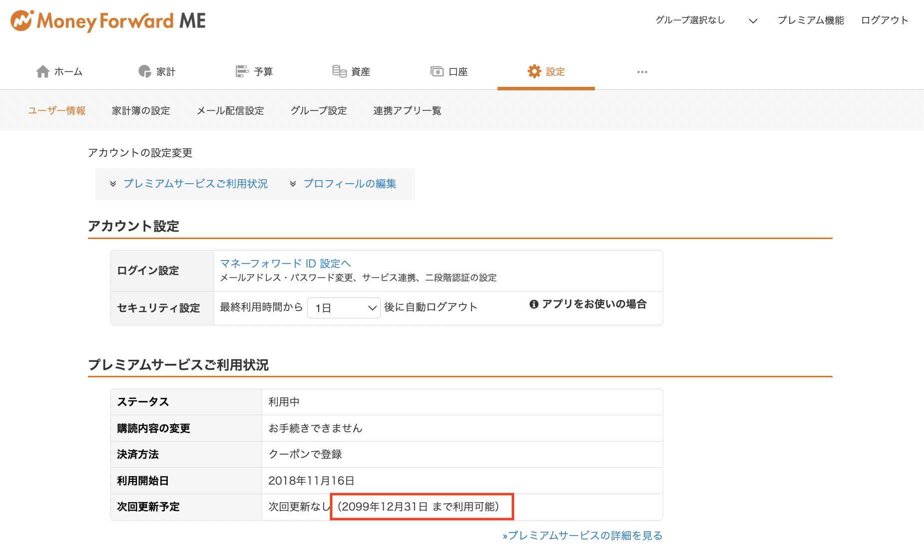The image size is (924, 560).
Task: Select the ユーザー情報 sub-tab
Action: (57, 110)
